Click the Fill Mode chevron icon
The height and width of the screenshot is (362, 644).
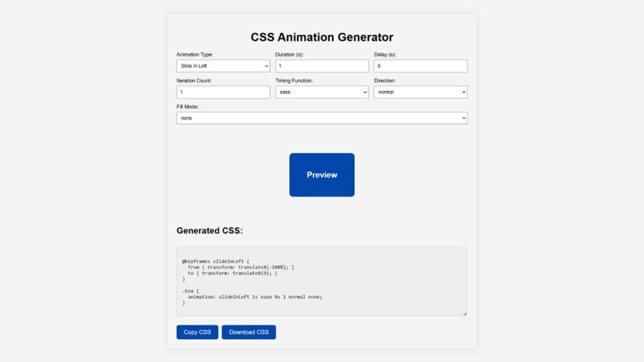pyautogui.click(x=463, y=118)
